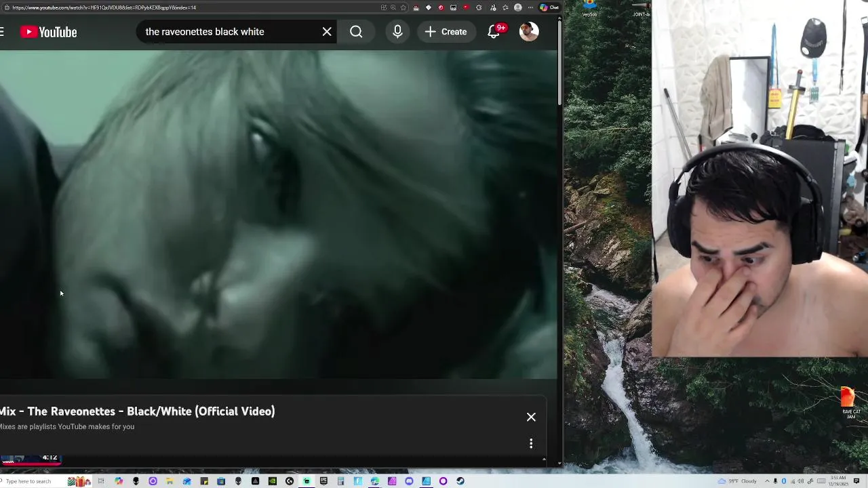Open Calculator on the taskbar

tap(341, 481)
